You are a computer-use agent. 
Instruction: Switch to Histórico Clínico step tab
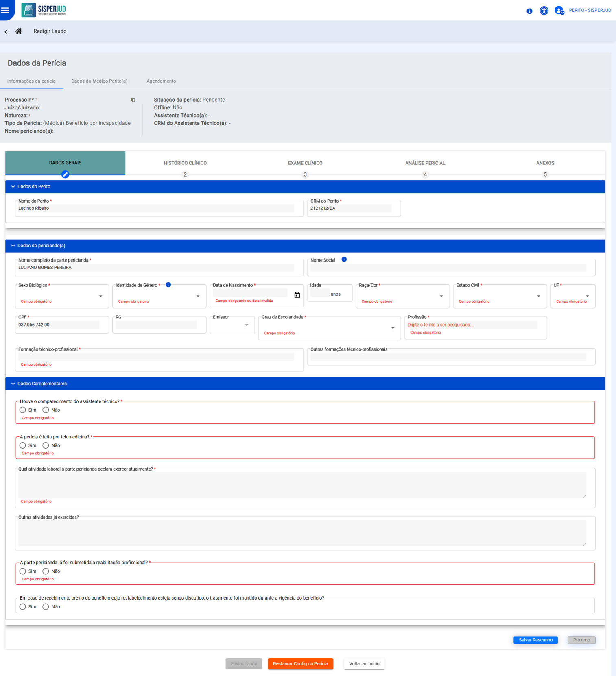click(x=185, y=163)
